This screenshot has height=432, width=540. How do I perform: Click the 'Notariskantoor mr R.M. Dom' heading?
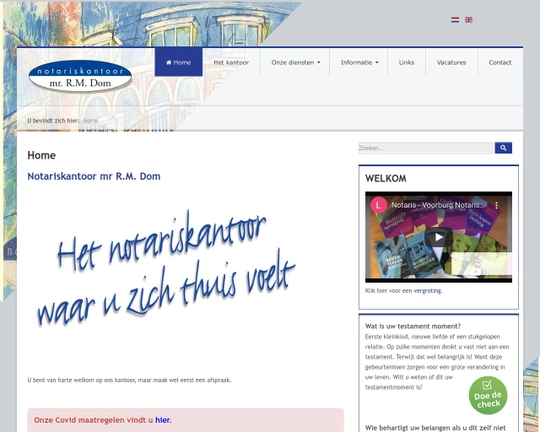(x=94, y=176)
